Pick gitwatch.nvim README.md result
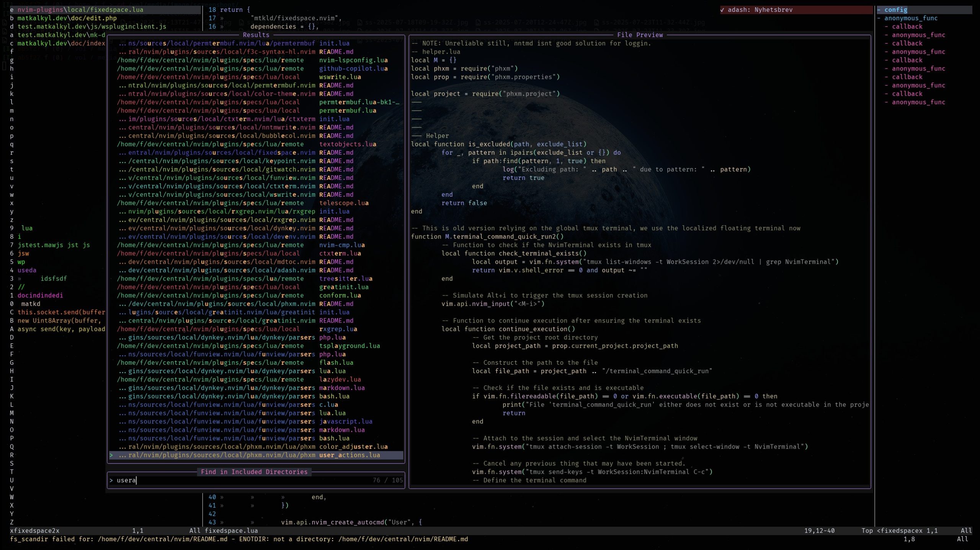The image size is (980, 550). [x=256, y=170]
